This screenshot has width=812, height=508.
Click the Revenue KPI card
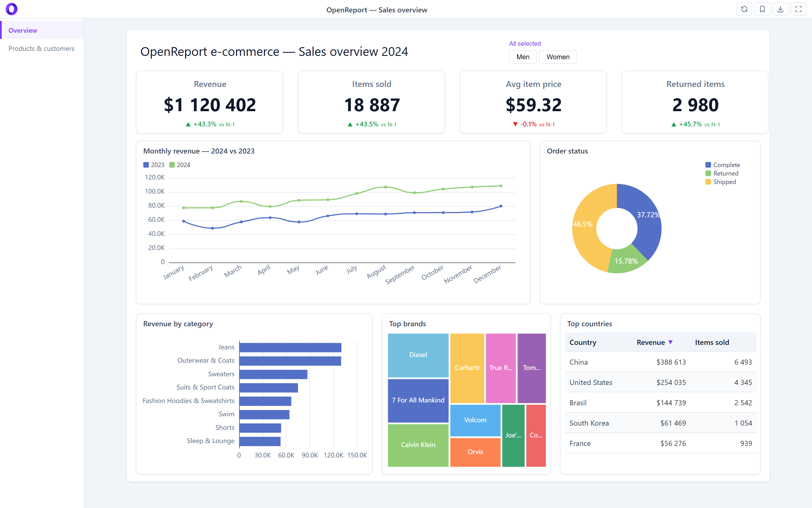tap(209, 102)
